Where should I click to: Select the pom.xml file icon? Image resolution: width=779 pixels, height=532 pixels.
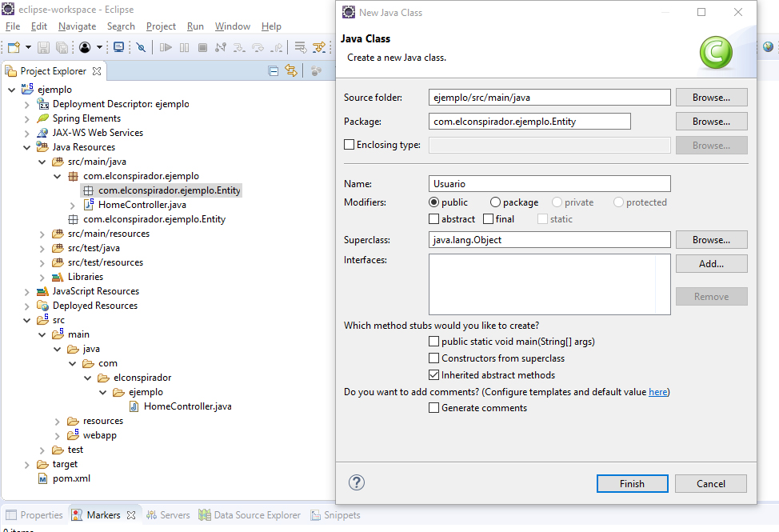tap(42, 479)
